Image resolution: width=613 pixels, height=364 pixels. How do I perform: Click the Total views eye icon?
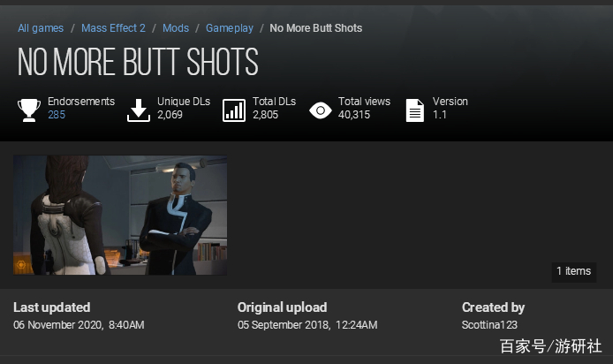tap(320, 110)
